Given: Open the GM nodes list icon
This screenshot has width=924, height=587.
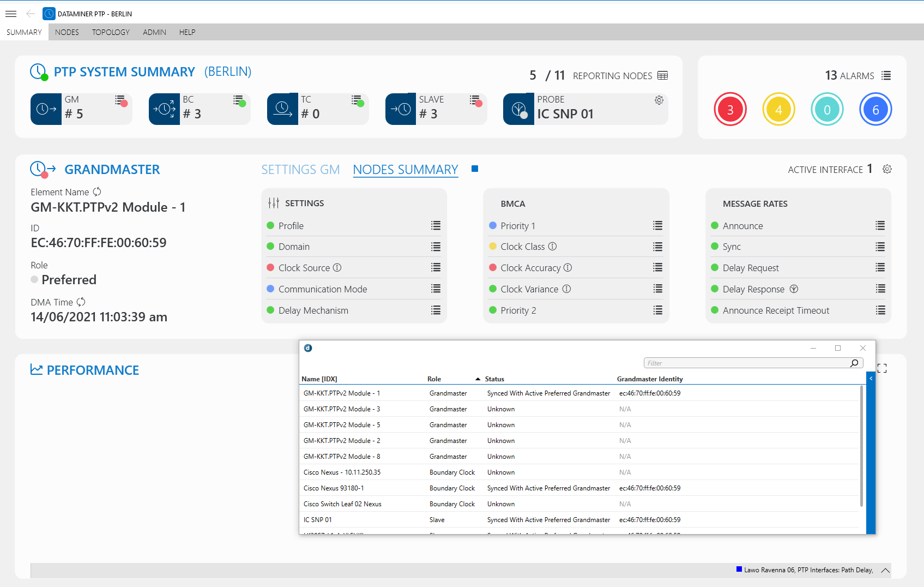Looking at the screenshot, I should click(121, 99).
